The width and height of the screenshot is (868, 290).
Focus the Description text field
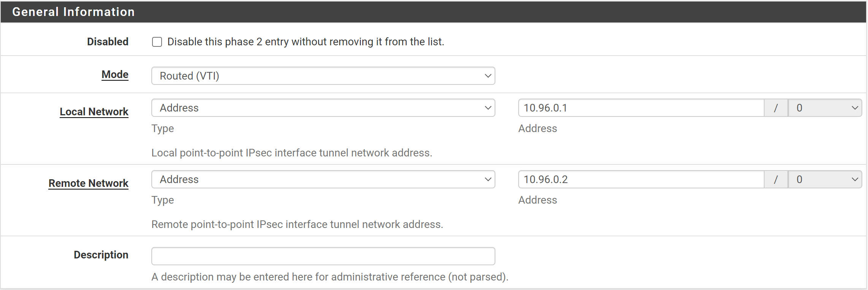(323, 256)
